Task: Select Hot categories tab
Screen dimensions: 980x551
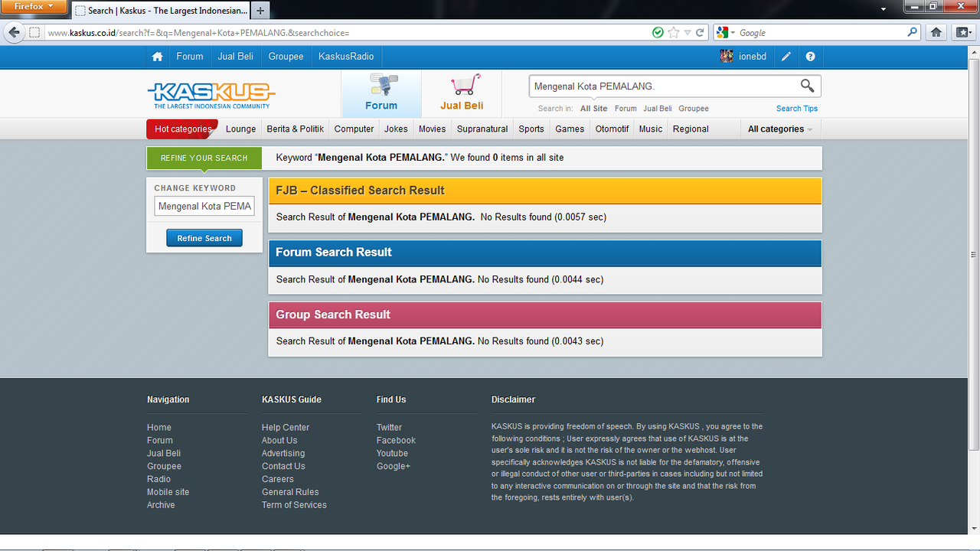Action: (182, 129)
